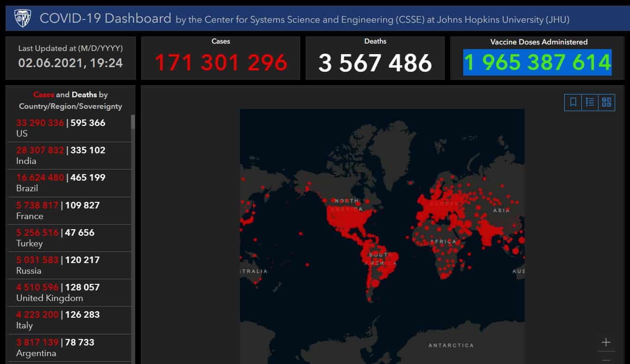Screen dimensions: 630x364
Task: Select the Turkey entry
Action: 69,238
